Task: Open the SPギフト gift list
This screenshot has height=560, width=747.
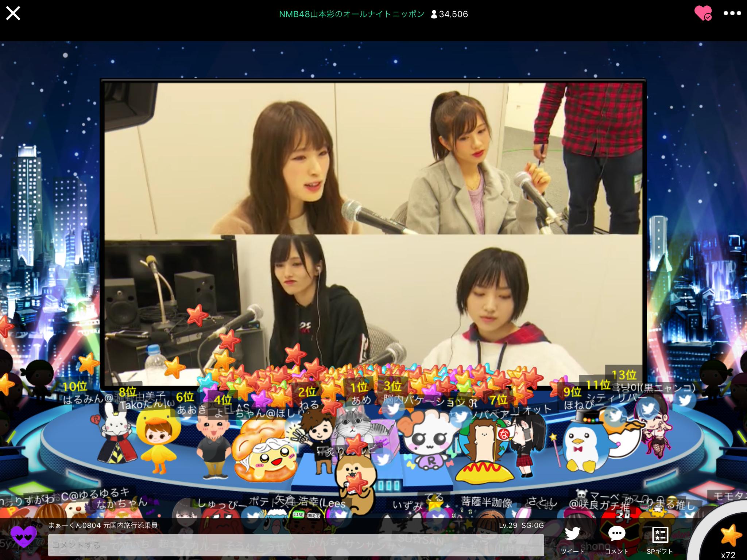Action: click(x=660, y=540)
